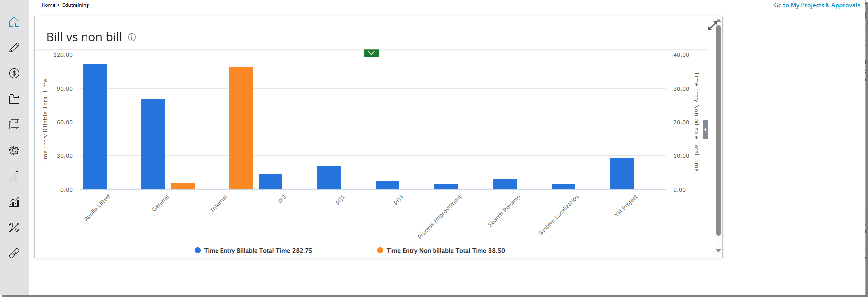The height and width of the screenshot is (297, 868).
Task: Click the pencil entries icon in sidebar
Action: click(14, 48)
